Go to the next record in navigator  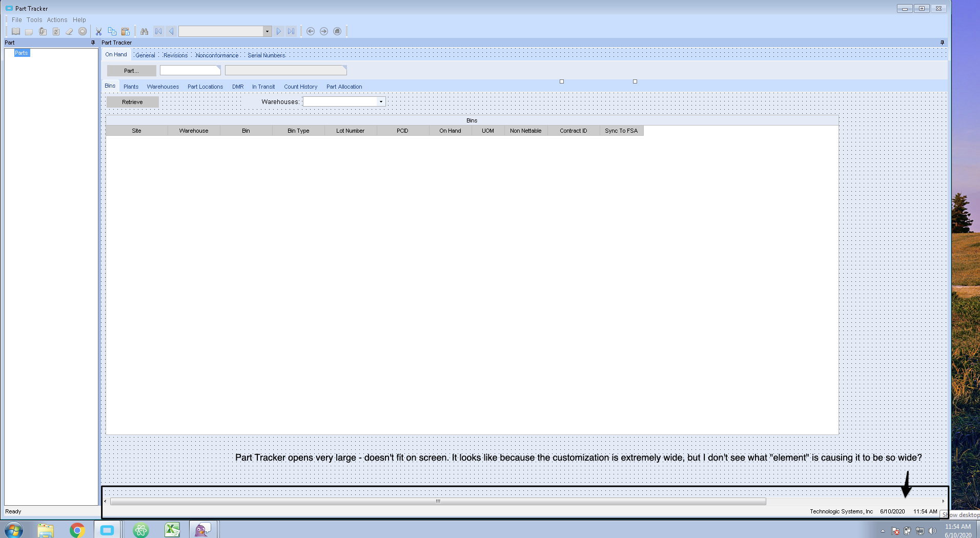tap(279, 31)
